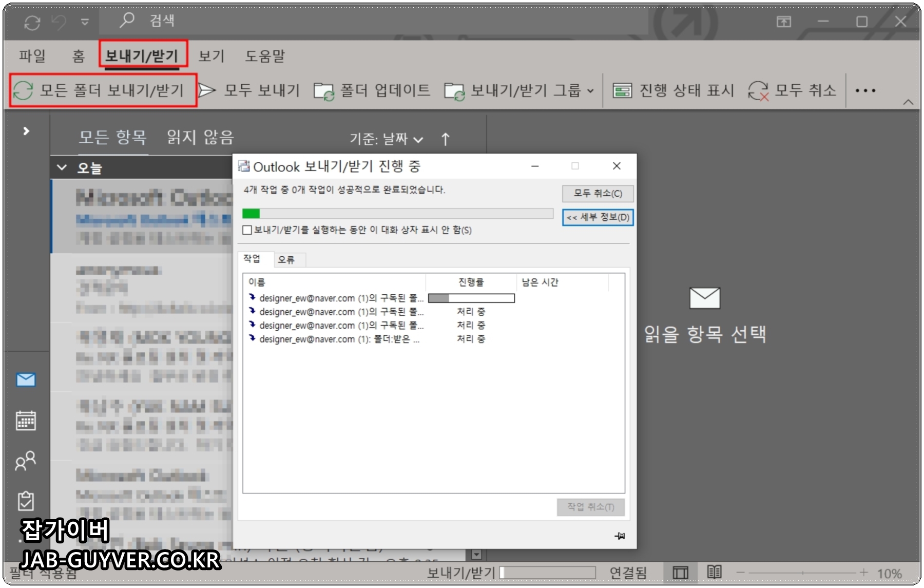924x588 pixels.
Task: Toggle sort order with the up arrow
Action: pos(446,139)
